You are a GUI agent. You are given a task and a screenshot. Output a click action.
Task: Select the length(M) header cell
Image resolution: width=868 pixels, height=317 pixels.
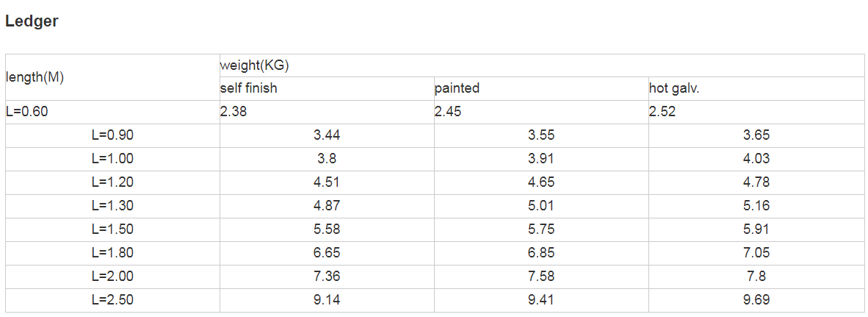pos(112,77)
